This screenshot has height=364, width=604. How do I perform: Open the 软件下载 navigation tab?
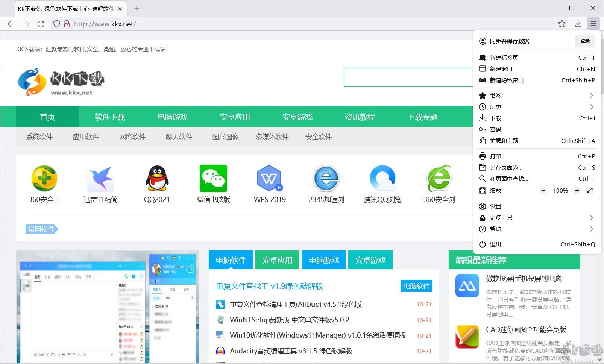click(x=110, y=117)
